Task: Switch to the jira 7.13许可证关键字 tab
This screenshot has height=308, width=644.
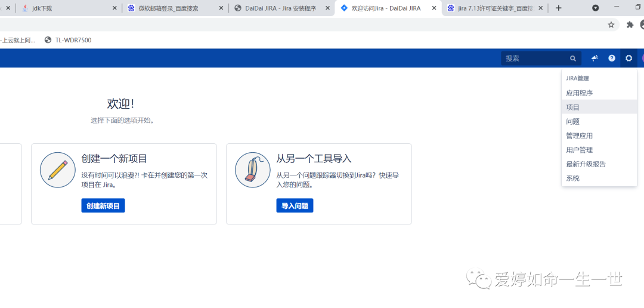Action: [495, 8]
